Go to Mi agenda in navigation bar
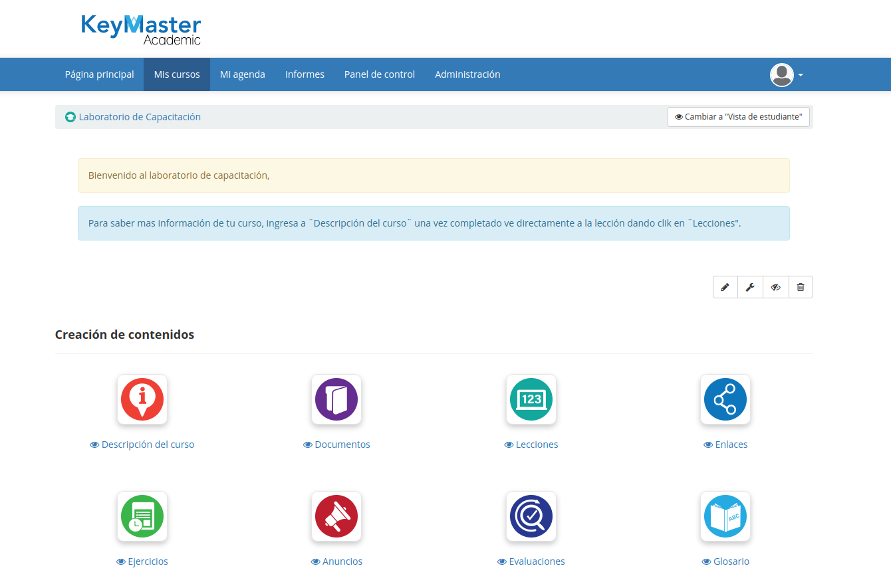This screenshot has width=891, height=588. tap(242, 74)
